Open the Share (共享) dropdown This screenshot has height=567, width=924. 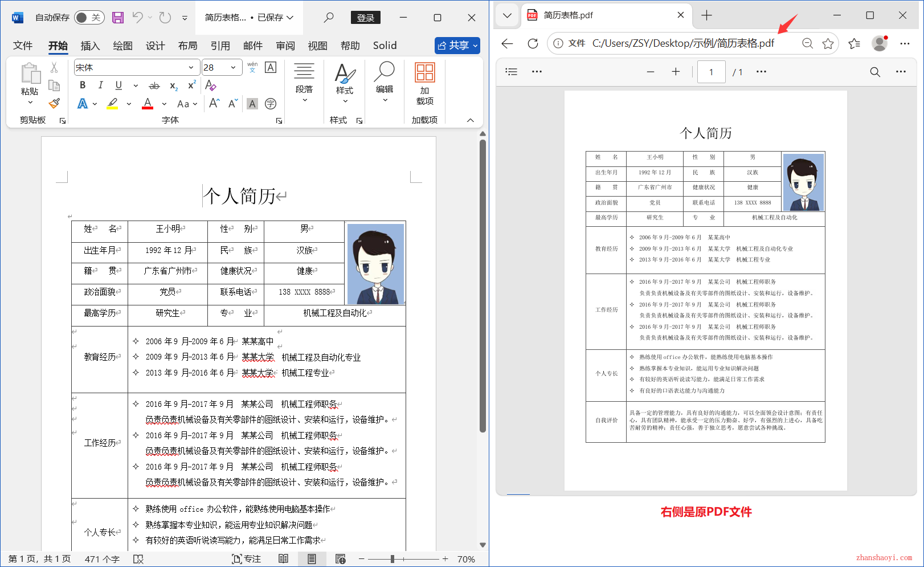(x=457, y=46)
